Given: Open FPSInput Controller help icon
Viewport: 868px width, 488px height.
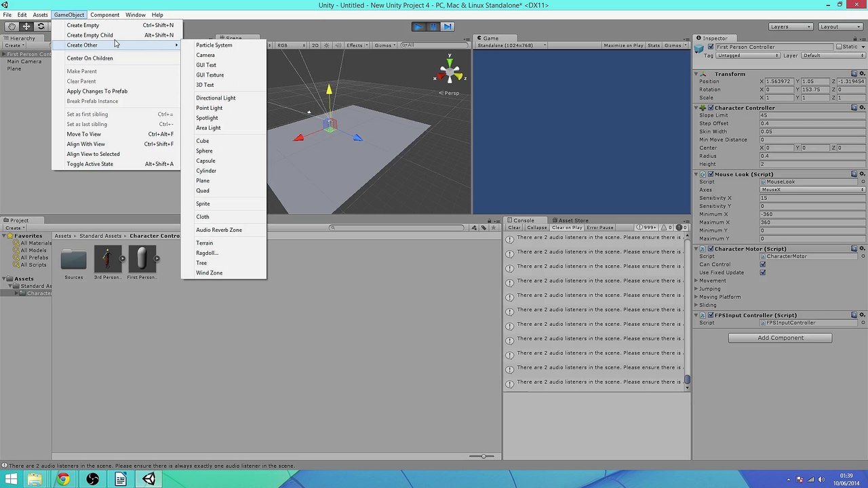Looking at the screenshot, I should coord(854,315).
